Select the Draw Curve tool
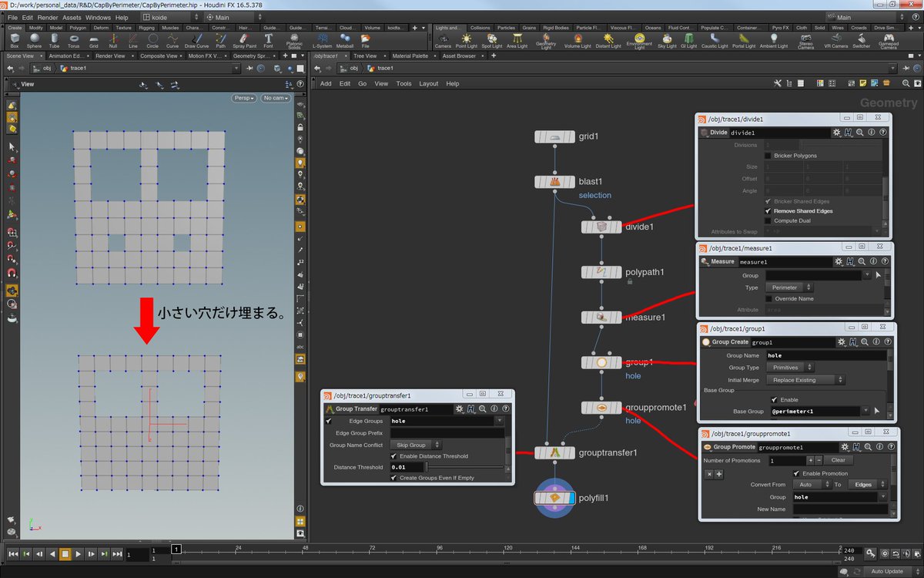The height and width of the screenshot is (578, 924). point(196,40)
